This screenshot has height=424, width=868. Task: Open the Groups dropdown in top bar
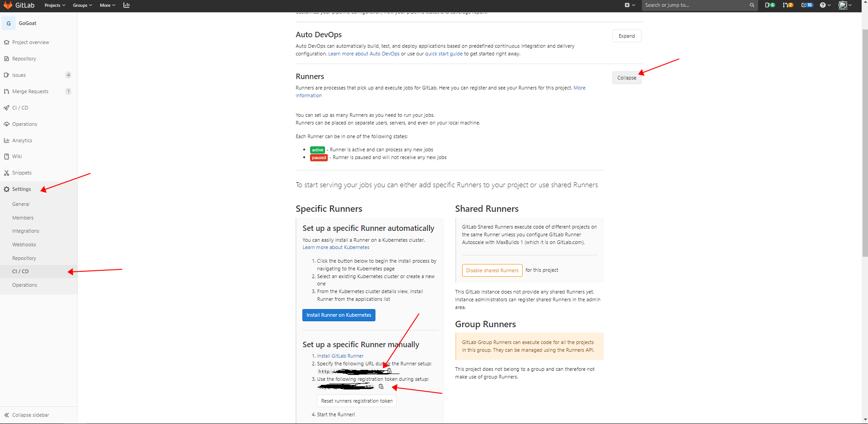(x=82, y=5)
